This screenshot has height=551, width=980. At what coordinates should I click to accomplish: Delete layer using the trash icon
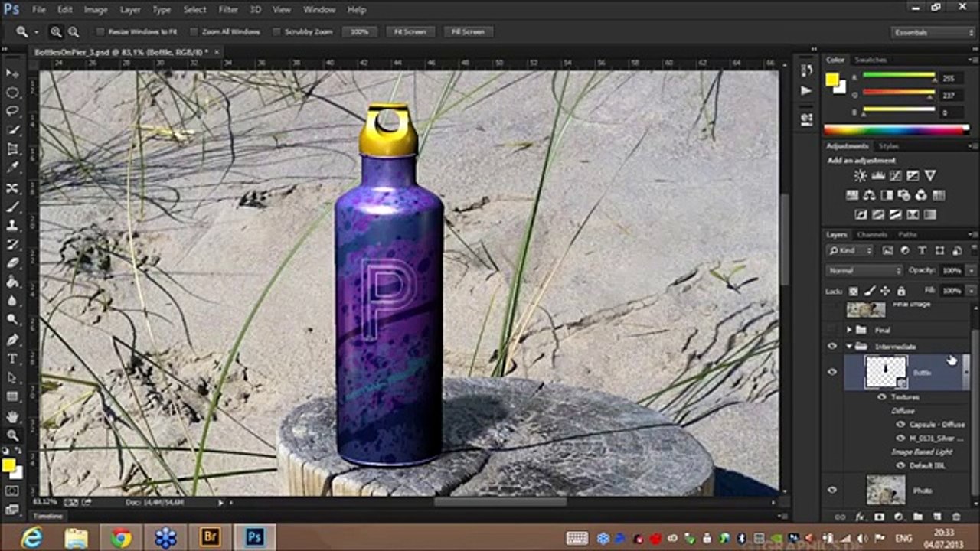click(x=956, y=517)
